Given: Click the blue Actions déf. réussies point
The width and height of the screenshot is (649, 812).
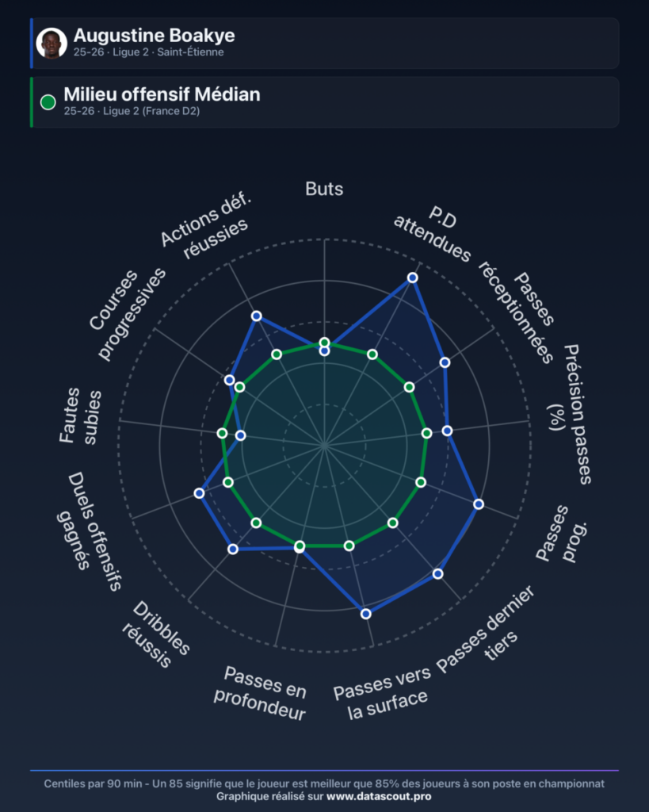Looking at the screenshot, I should [256, 316].
